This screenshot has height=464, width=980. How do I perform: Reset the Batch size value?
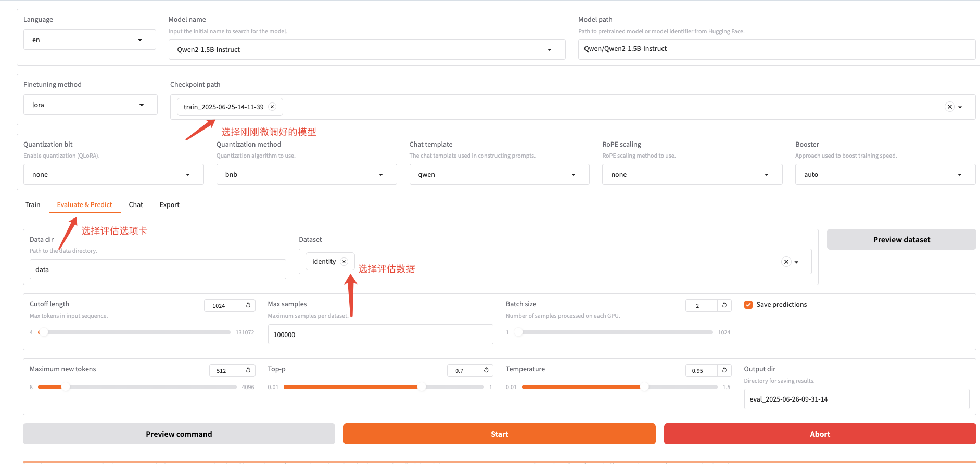(x=724, y=305)
